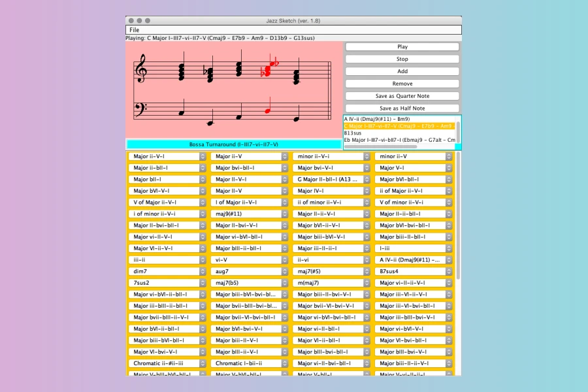Open the I-iii dropdown

(x=414, y=248)
